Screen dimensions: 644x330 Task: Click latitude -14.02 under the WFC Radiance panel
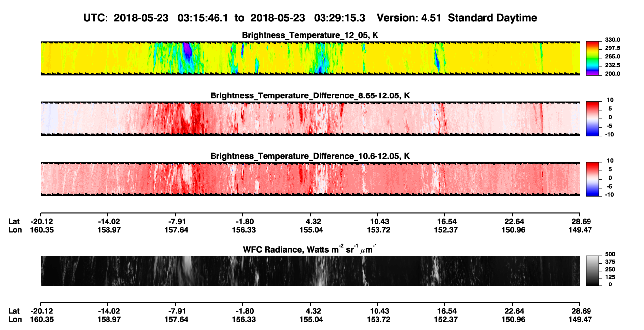(108, 311)
